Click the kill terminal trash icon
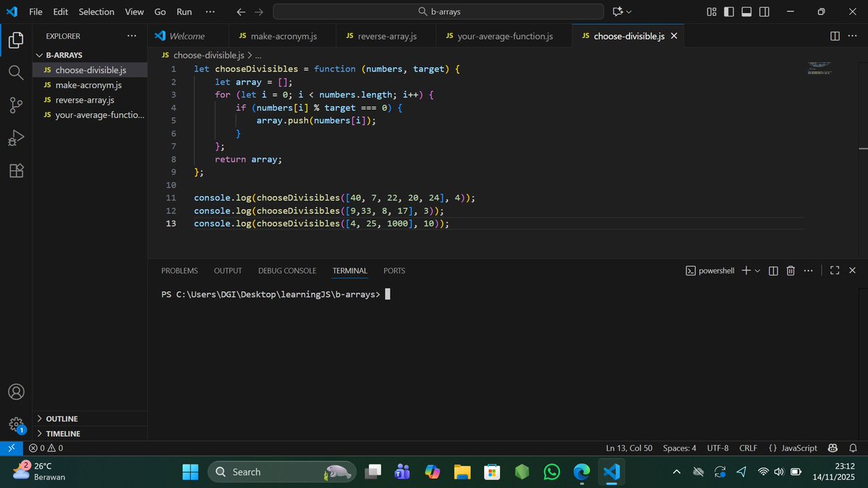This screenshot has height=488, width=868. point(791,270)
